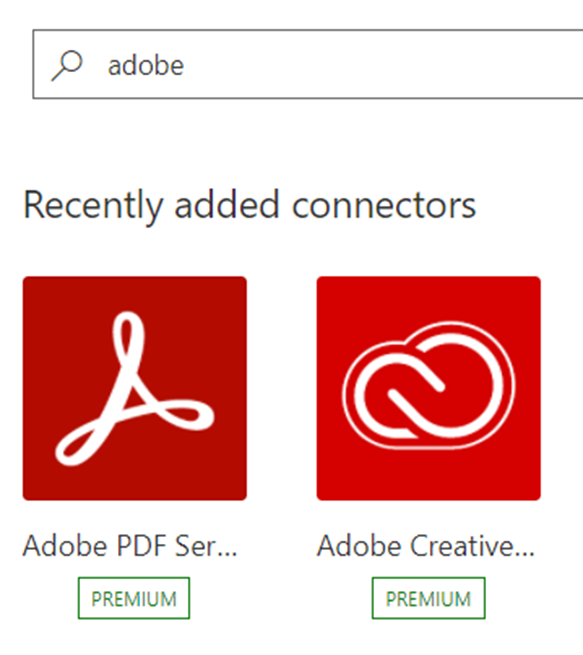Click the word "connectors" in the heading
Screen dimensions: 583x655
coord(384,206)
